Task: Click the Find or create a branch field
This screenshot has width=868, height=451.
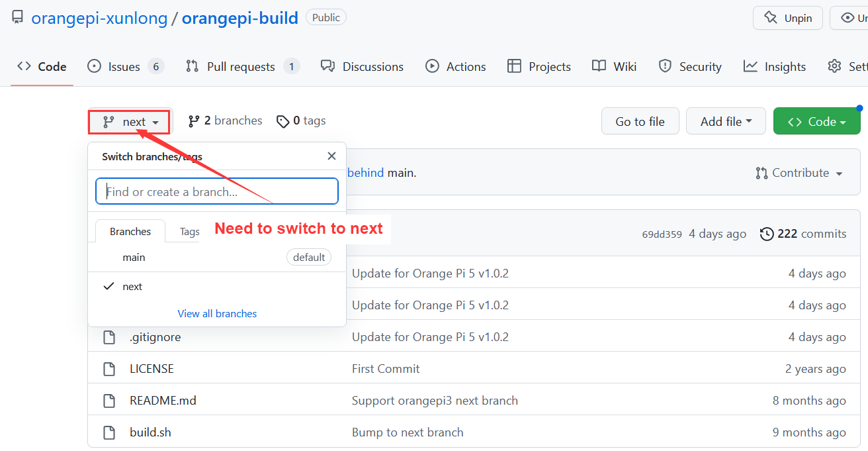Action: click(217, 192)
